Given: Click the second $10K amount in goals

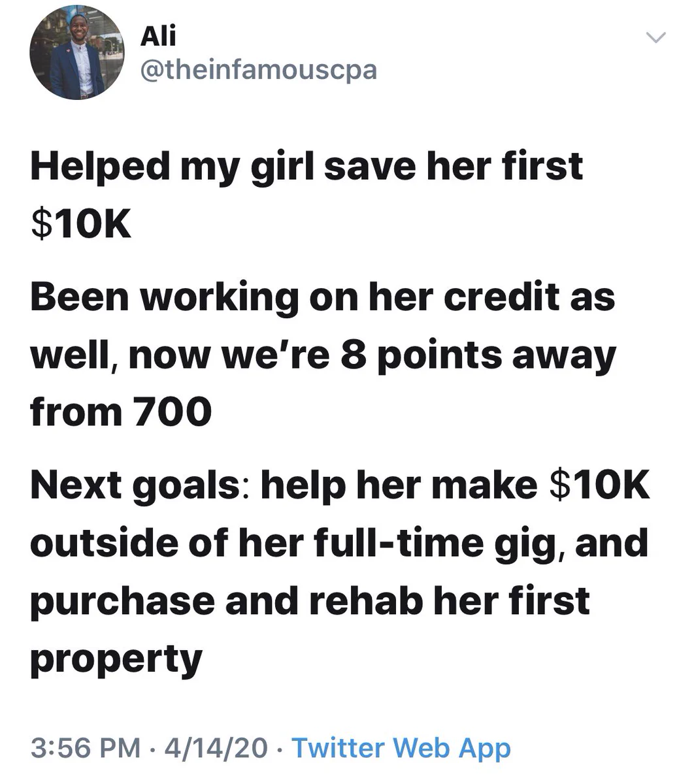Looking at the screenshot, I should click(x=601, y=485).
